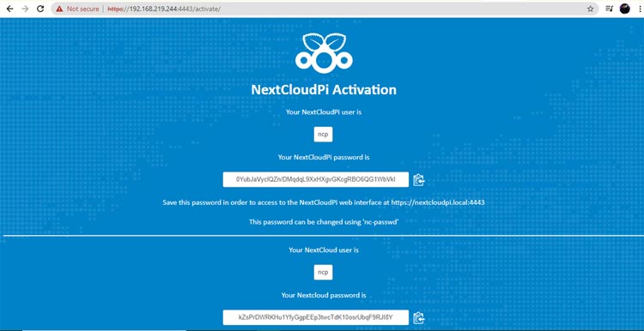This screenshot has height=331, width=644.
Task: Select the NextCloudPi password field
Action: pyautogui.click(x=316, y=179)
